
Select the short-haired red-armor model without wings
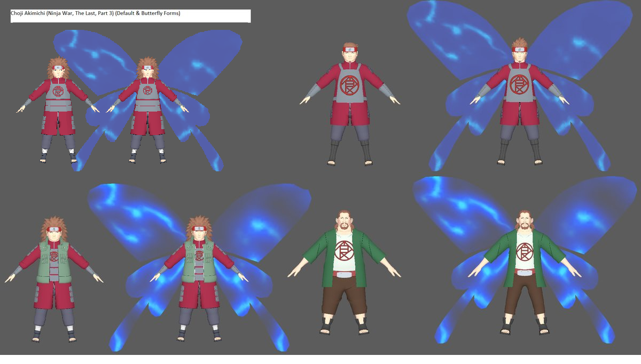click(x=349, y=103)
